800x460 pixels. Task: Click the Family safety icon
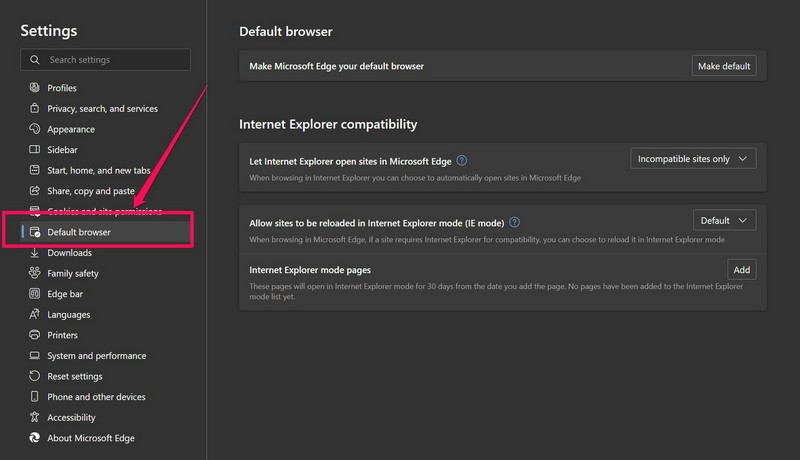pos(34,273)
